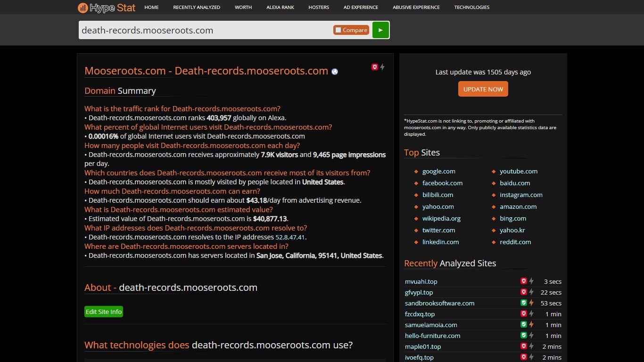
Task: Click the orange lightning icon for sandbrooksoftware.com
Action: [x=531, y=303]
